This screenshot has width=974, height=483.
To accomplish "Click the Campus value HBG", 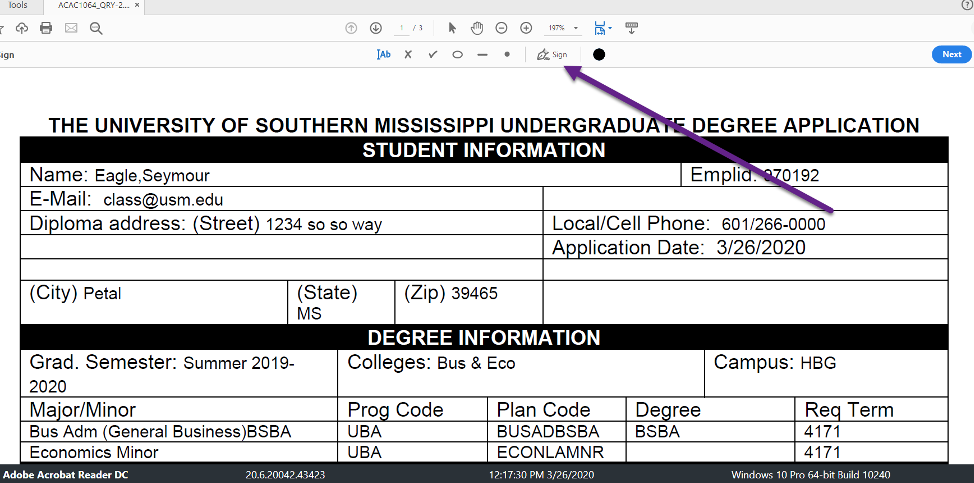I will 818,363.
